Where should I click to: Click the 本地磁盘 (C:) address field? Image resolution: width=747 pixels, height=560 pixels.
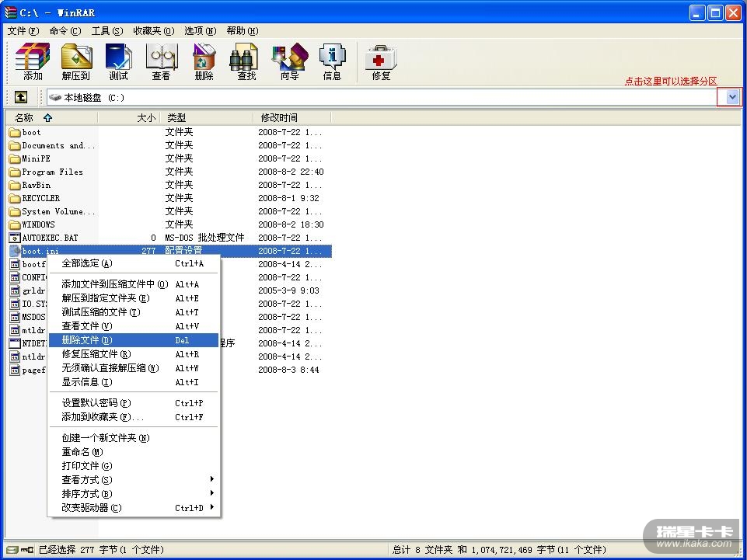pyautogui.click(x=381, y=97)
